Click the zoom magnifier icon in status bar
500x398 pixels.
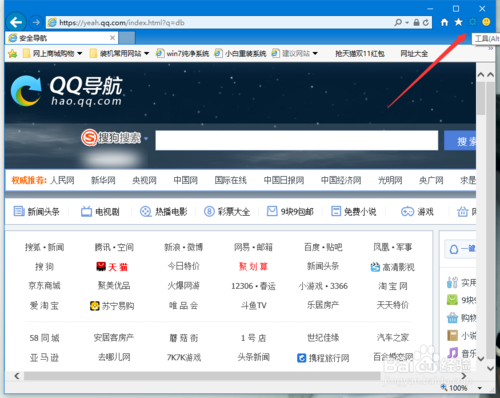(444, 387)
